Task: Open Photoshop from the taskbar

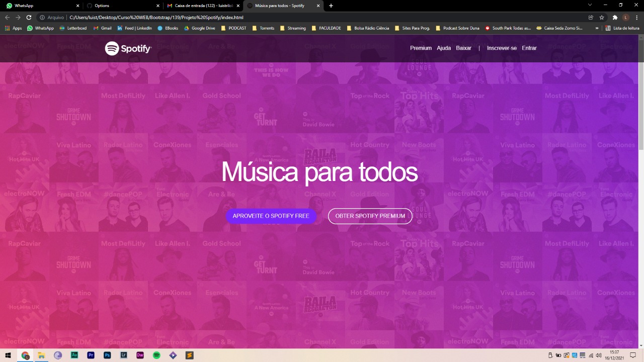Action: click(x=107, y=355)
